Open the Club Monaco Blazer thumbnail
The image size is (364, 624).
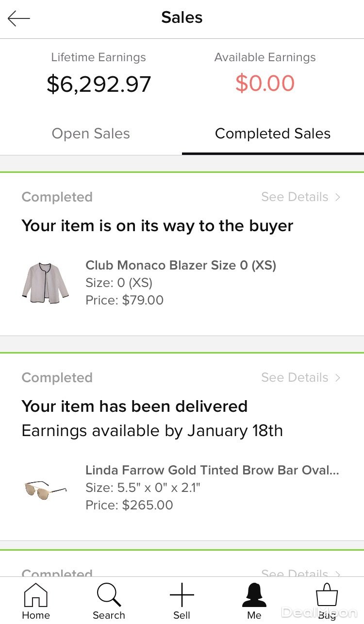(x=45, y=283)
